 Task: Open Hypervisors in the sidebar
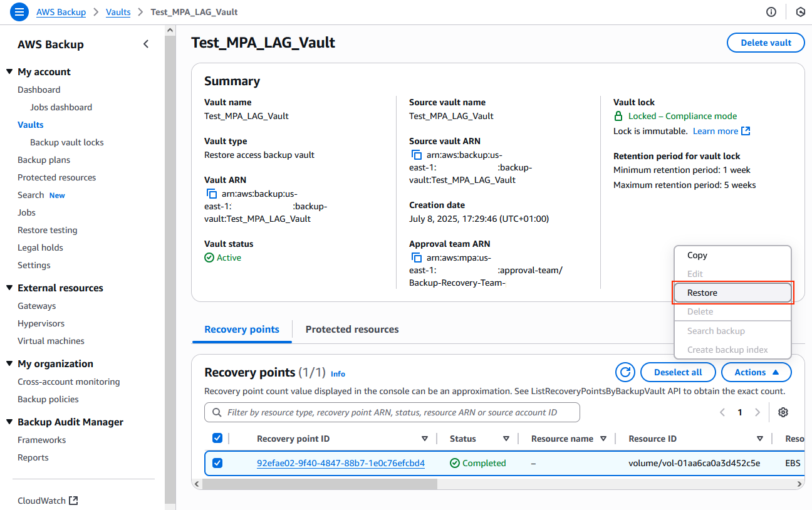click(x=41, y=323)
